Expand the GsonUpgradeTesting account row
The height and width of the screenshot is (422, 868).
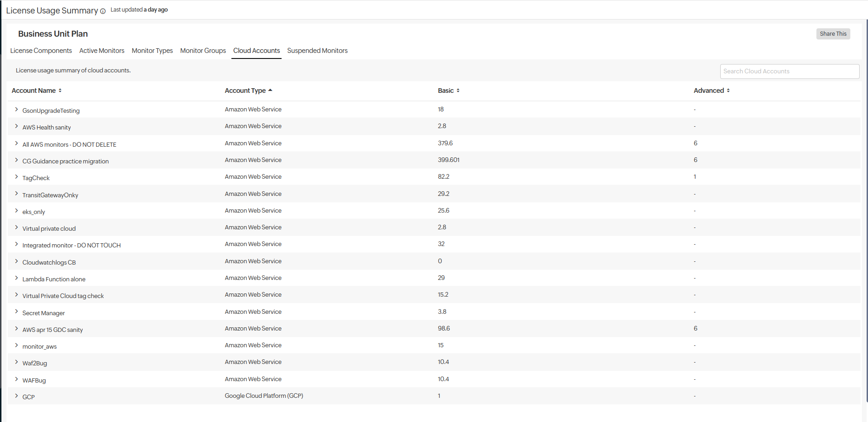point(16,110)
